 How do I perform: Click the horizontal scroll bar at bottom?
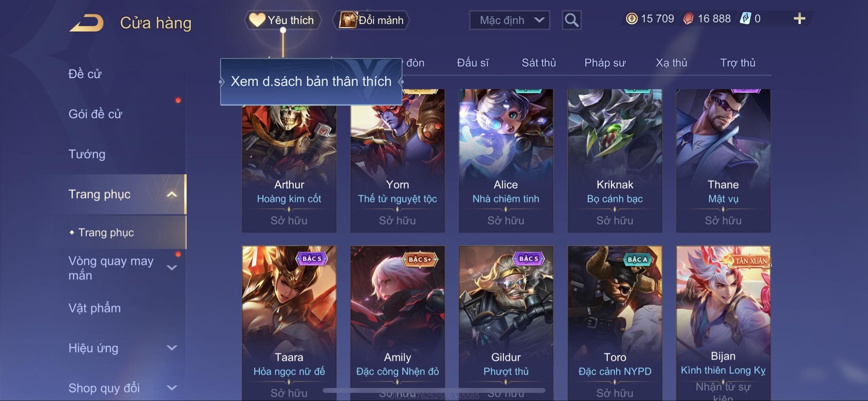434,390
